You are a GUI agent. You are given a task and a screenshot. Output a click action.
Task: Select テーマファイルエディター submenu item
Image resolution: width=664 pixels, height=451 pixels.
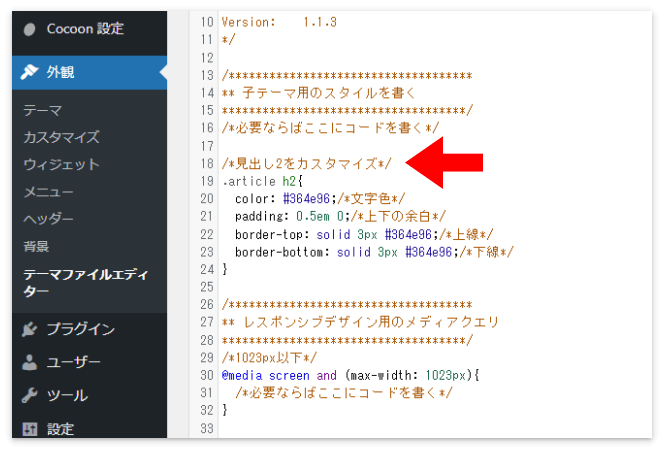pos(86,282)
